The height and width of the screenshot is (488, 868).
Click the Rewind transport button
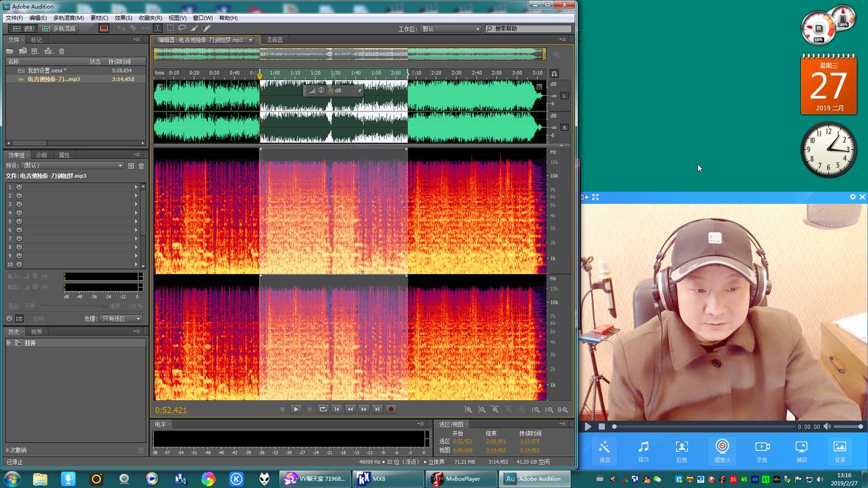(x=350, y=409)
